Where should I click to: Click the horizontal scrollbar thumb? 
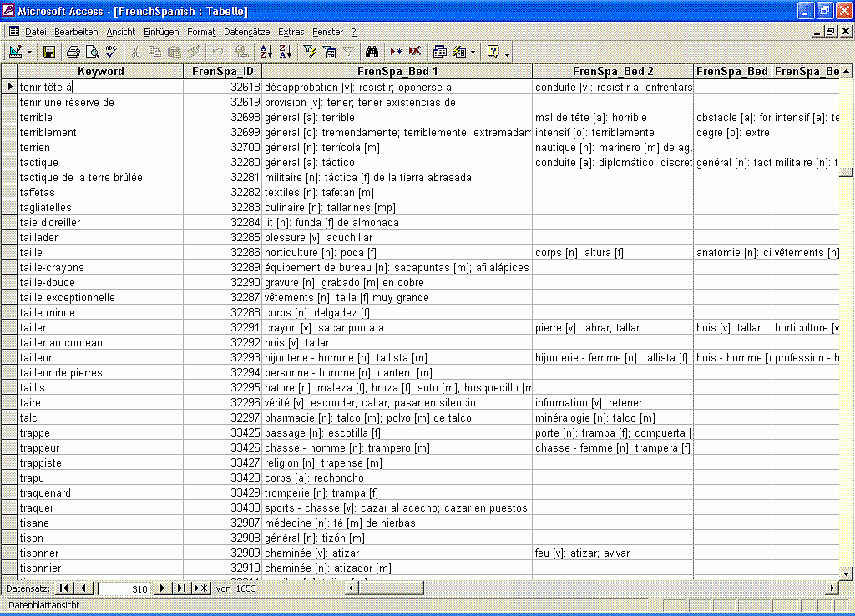coord(391,588)
